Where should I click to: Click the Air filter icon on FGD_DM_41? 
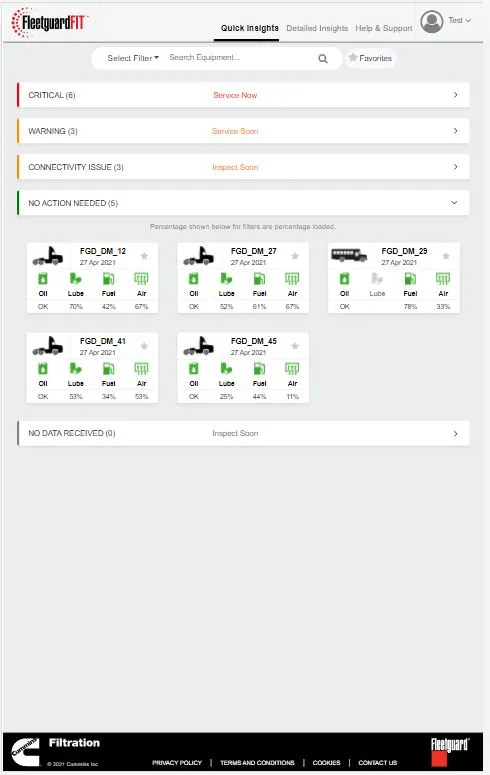click(x=141, y=369)
